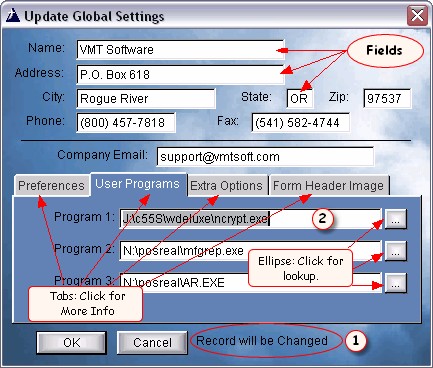Viewport: 433px width, 368px height.
Task: Click the Name field containing VMT Software
Action: pyautogui.click(x=180, y=50)
